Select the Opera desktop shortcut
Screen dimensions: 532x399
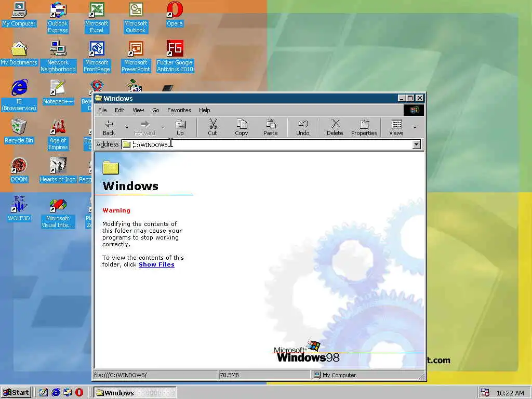click(175, 14)
